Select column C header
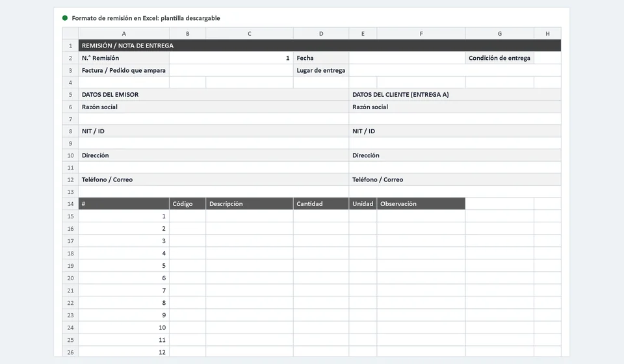This screenshot has height=364, width=624. click(x=250, y=34)
